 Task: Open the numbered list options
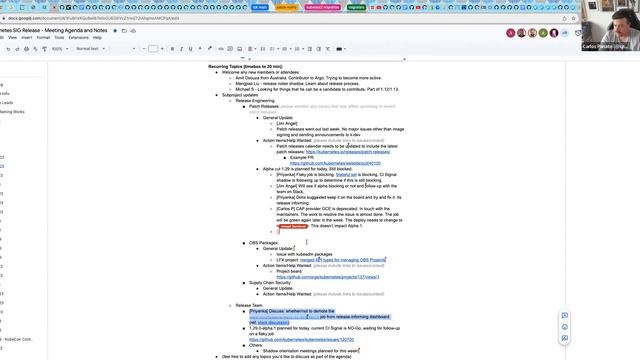(x=299, y=49)
